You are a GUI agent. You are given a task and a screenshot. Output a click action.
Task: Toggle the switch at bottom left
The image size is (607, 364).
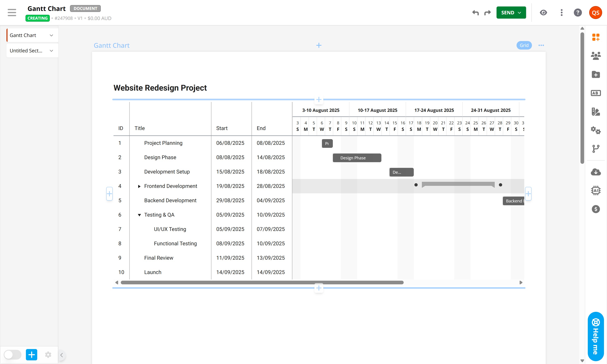[13, 355]
